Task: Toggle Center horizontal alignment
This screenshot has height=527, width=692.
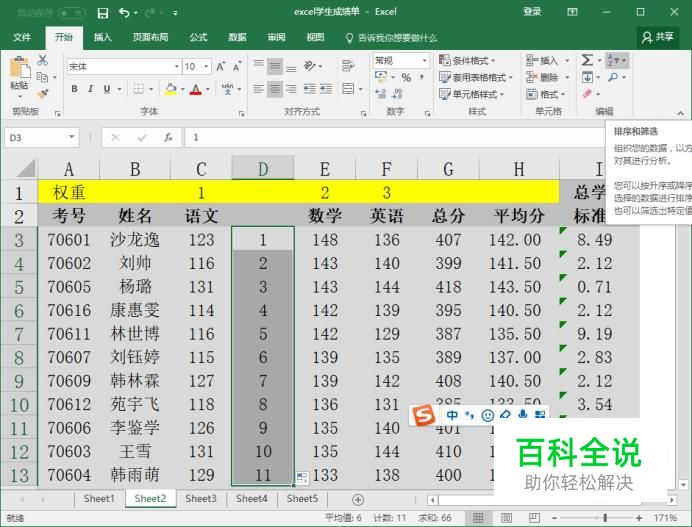Action: pyautogui.click(x=275, y=89)
